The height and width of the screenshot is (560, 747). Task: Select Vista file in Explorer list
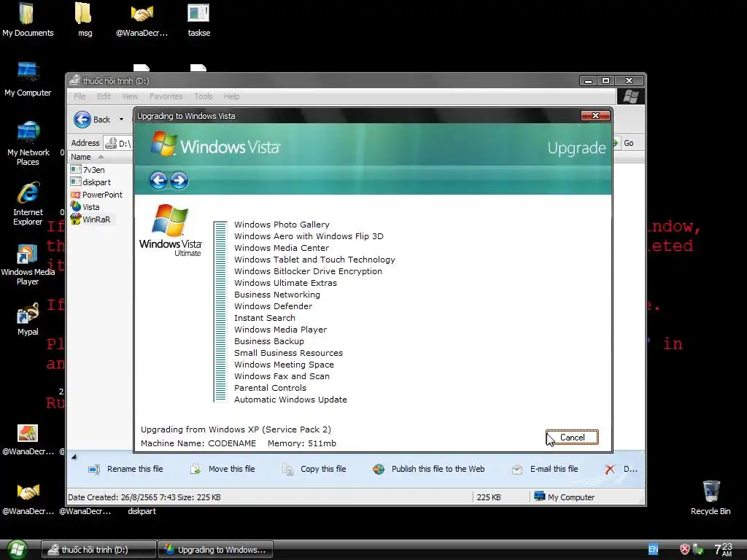tap(85, 206)
